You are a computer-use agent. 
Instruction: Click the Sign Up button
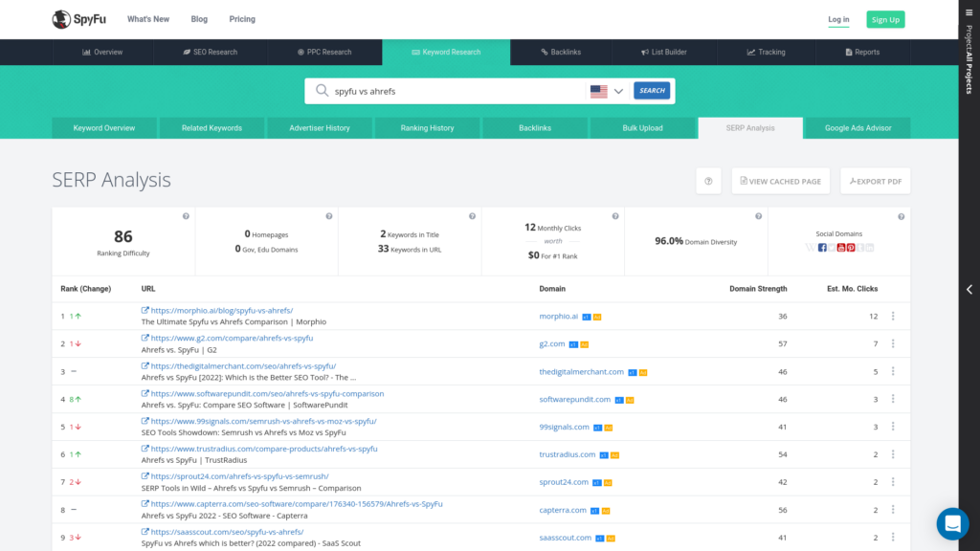(x=885, y=19)
